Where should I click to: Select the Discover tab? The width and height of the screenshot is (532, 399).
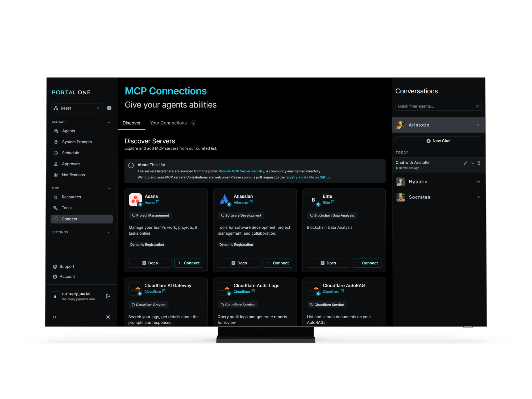132,123
